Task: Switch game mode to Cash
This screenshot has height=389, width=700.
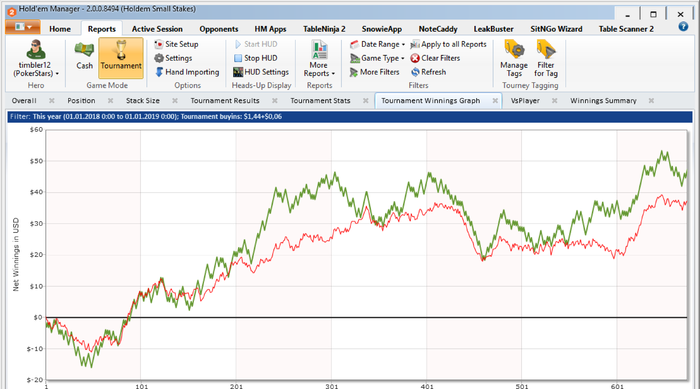Action: click(84, 56)
